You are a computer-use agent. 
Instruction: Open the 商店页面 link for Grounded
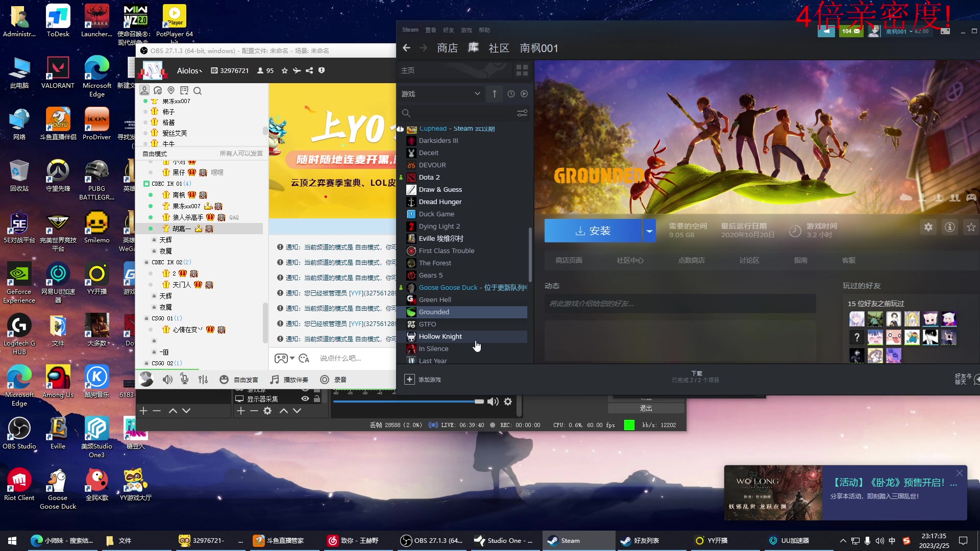(x=569, y=260)
